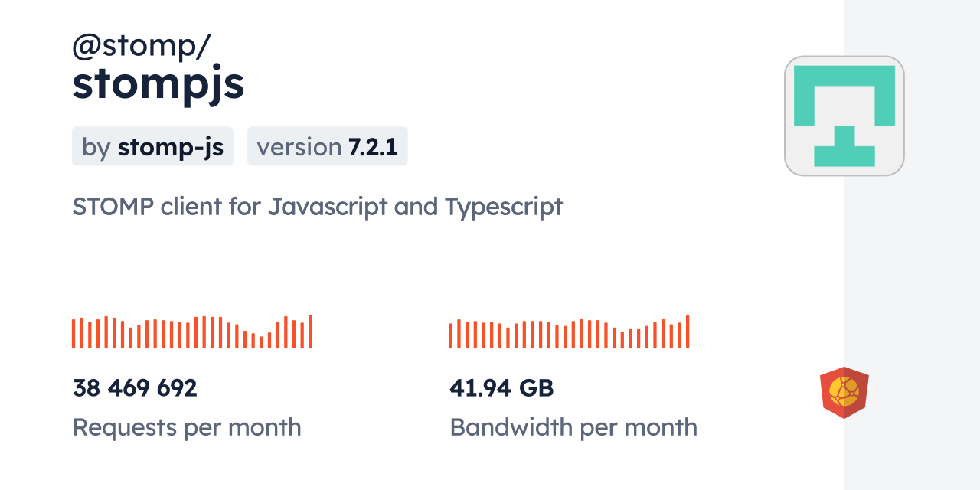This screenshot has height=490, width=980.
Task: Click the first bar in the bandwidth chart
Action: pyautogui.click(x=451, y=335)
